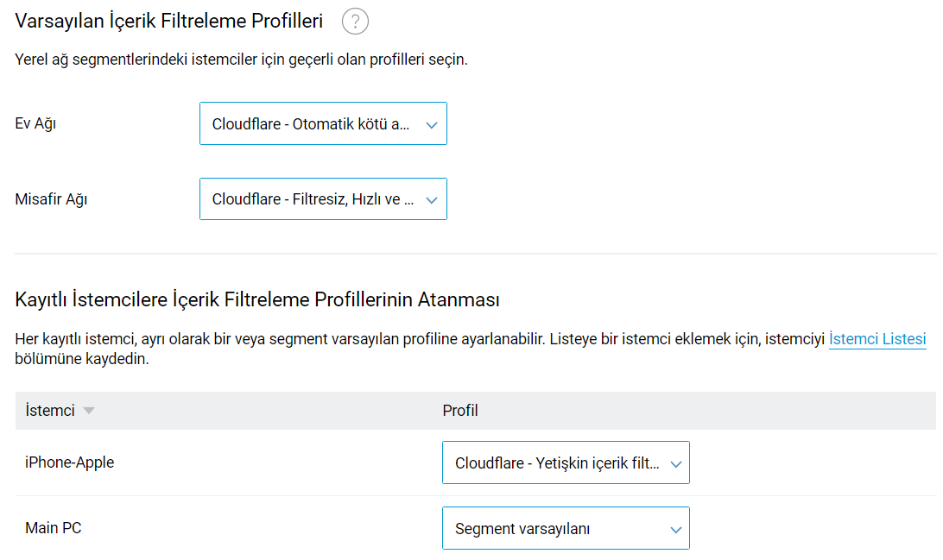
Task: Open the Misafir Ağı Cloudflare Filtresiz dropdown
Action: [x=313, y=199]
